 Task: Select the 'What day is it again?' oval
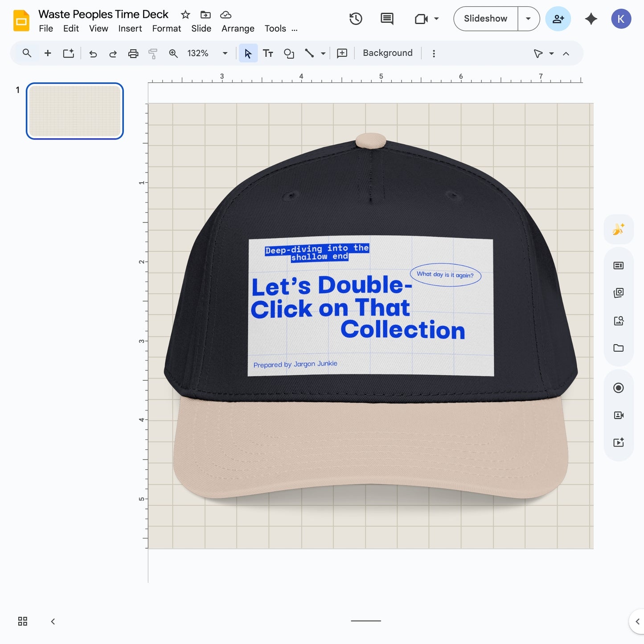pos(445,275)
